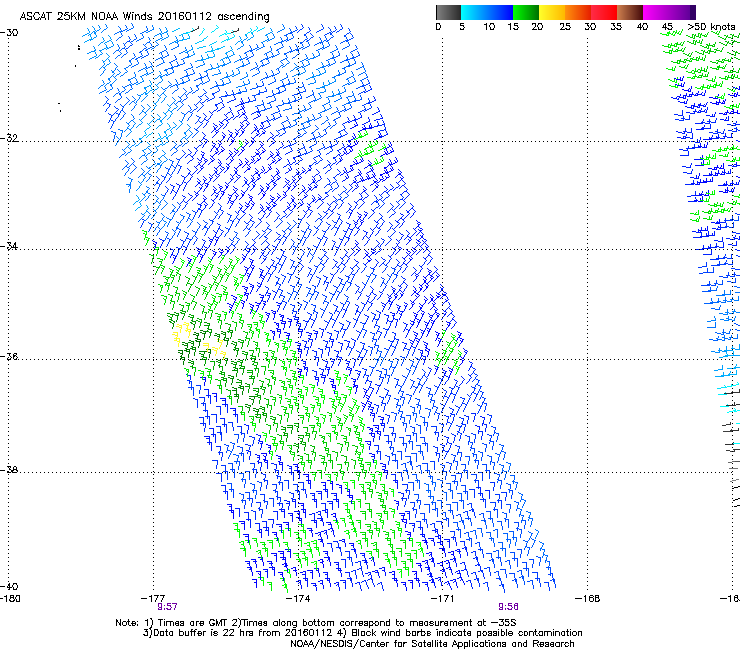Click the -168 longitude axis label
740x650 pixels.
pos(588,599)
